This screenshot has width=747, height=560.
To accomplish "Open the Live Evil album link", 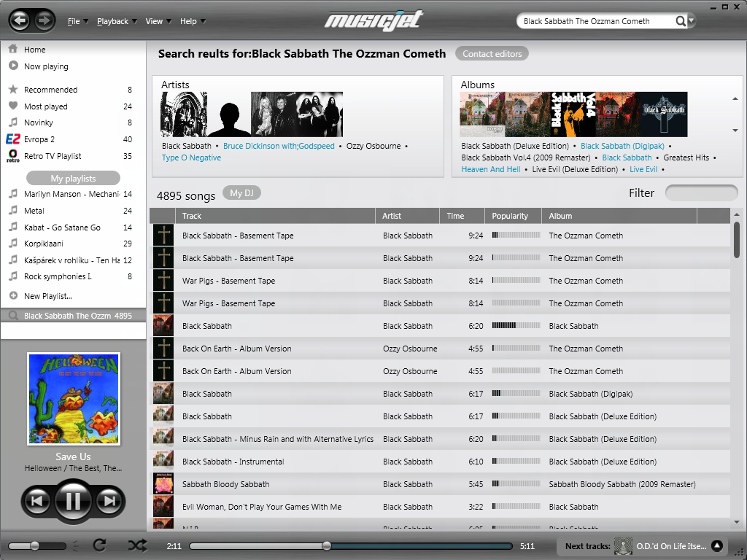I will click(x=643, y=169).
